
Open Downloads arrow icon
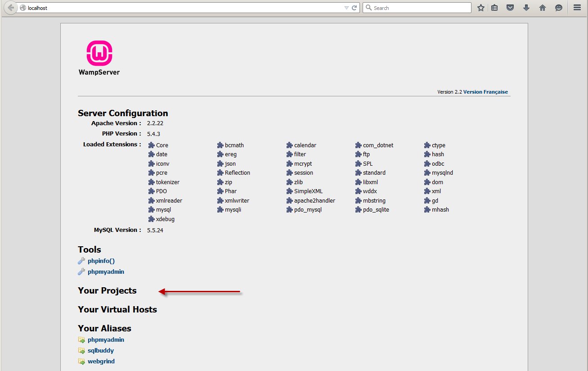[526, 8]
